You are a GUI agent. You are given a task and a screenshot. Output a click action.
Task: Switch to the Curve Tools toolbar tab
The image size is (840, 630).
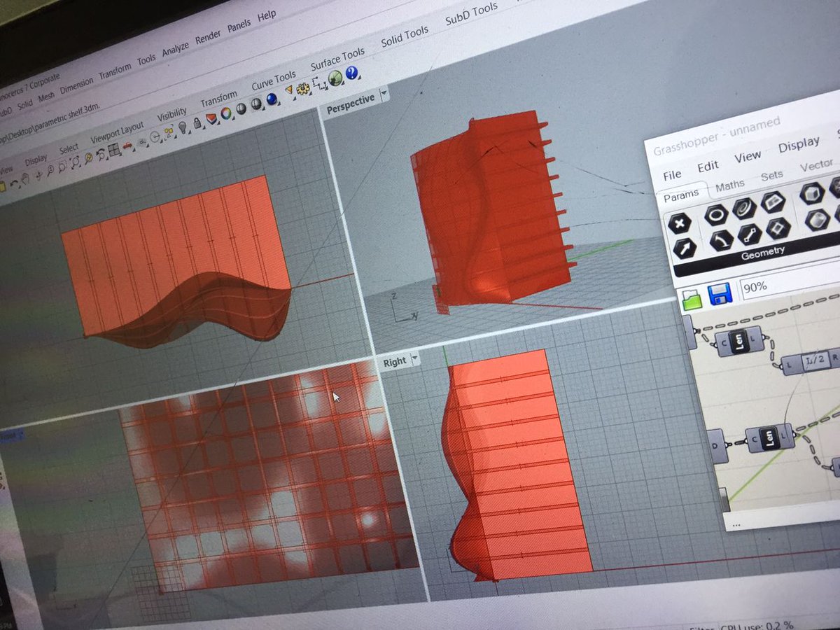[273, 80]
